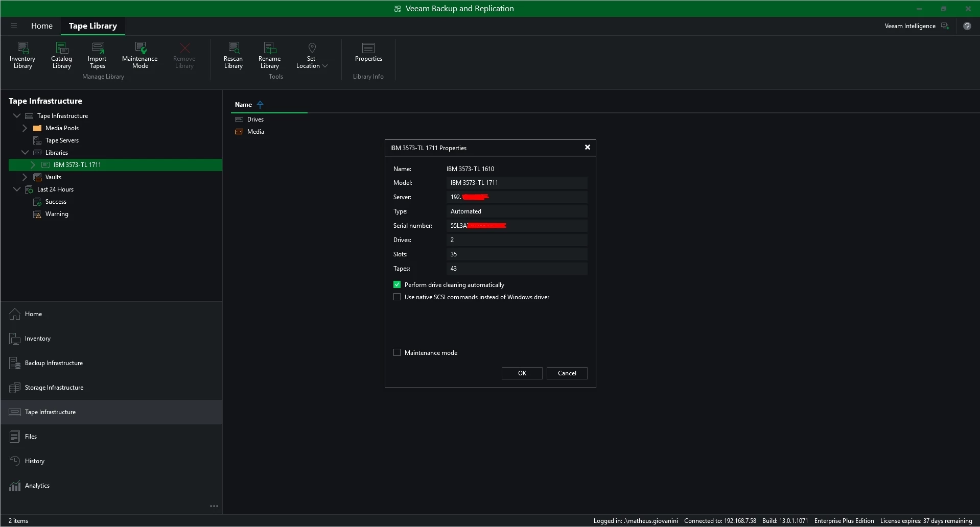Image resolution: width=980 pixels, height=527 pixels.
Task: Click the Slots count field
Action: coord(517,254)
